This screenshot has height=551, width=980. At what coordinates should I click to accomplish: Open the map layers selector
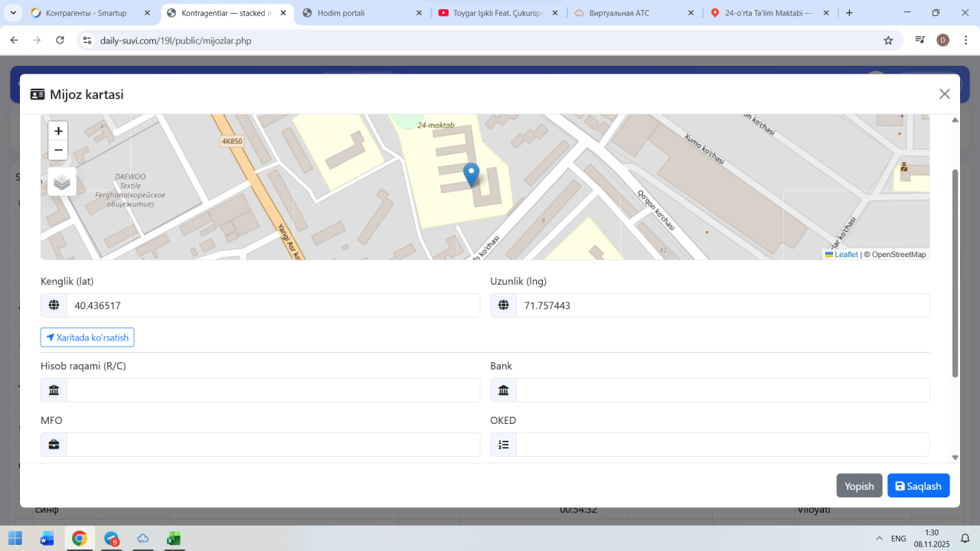(62, 181)
